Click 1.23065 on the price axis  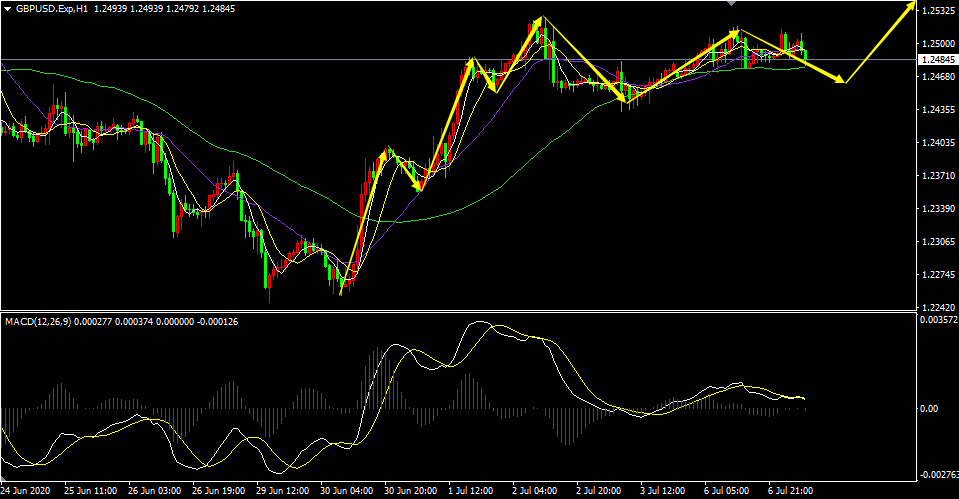point(938,242)
